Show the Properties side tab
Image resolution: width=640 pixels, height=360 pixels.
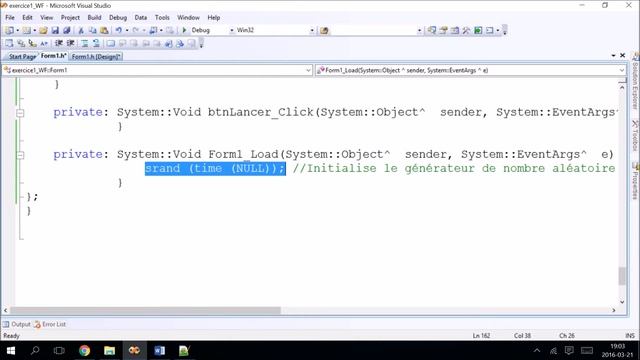click(x=635, y=181)
